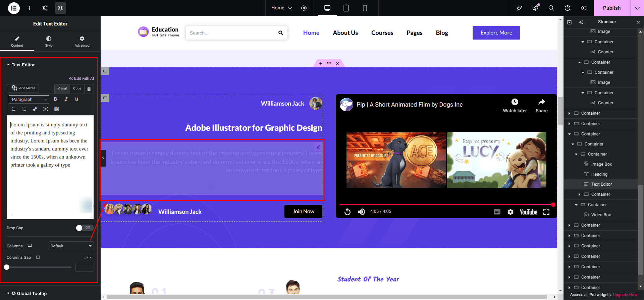The image size is (644, 300).
Task: Click the Upgrade Now link
Action: pyautogui.click(x=625, y=295)
